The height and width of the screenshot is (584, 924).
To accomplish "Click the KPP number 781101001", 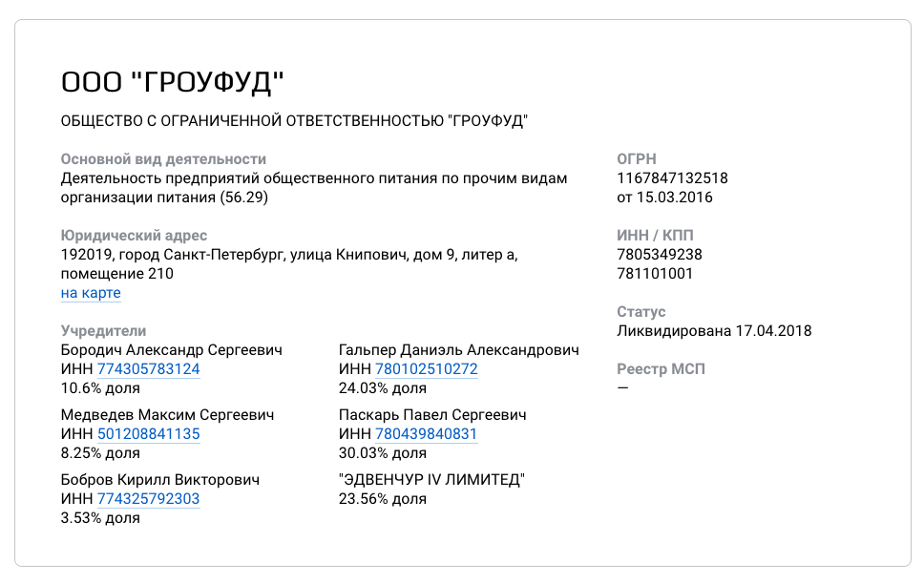I will (x=655, y=274).
